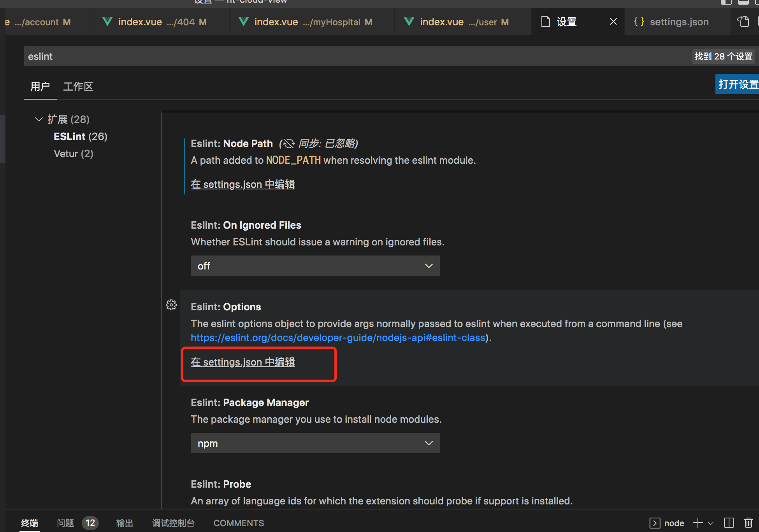The image size is (759, 532).
Task: Switch to the 工作区 settings tab
Action: pos(78,86)
